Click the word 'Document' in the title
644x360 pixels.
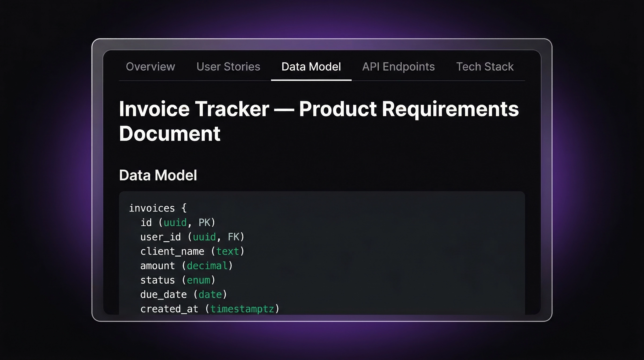click(169, 134)
